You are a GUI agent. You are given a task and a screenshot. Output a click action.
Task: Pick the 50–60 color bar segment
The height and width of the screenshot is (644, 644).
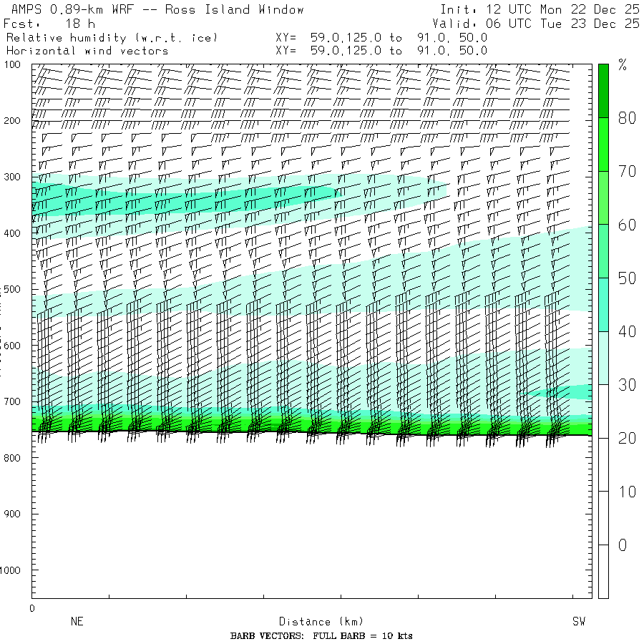(x=603, y=251)
